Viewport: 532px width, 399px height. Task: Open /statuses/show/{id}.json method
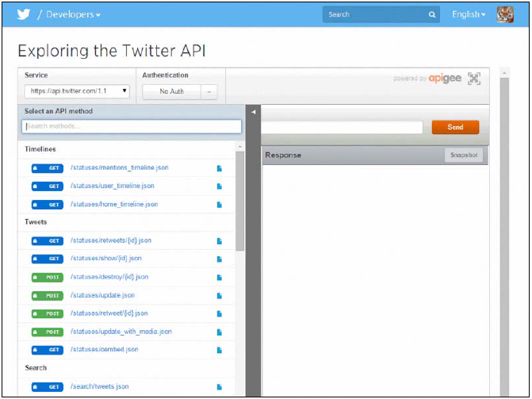106,259
